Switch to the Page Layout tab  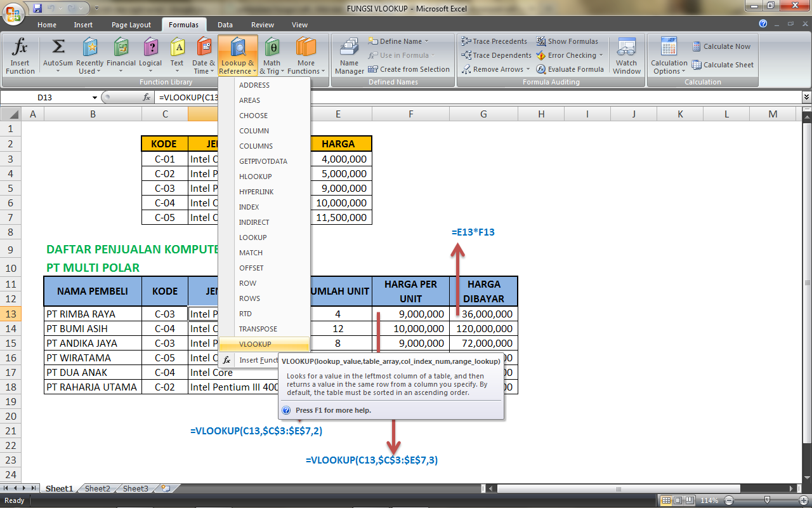pos(131,25)
